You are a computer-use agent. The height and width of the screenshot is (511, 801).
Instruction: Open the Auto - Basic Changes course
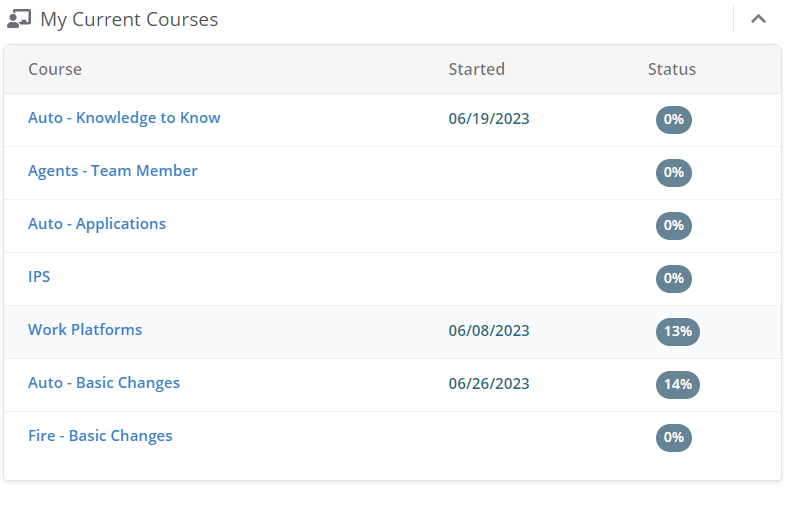(x=104, y=383)
